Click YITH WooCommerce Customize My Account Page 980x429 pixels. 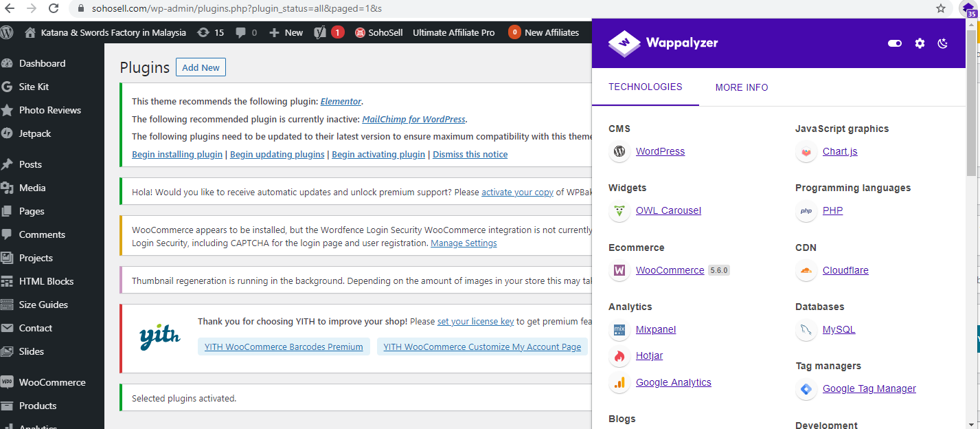coord(482,346)
